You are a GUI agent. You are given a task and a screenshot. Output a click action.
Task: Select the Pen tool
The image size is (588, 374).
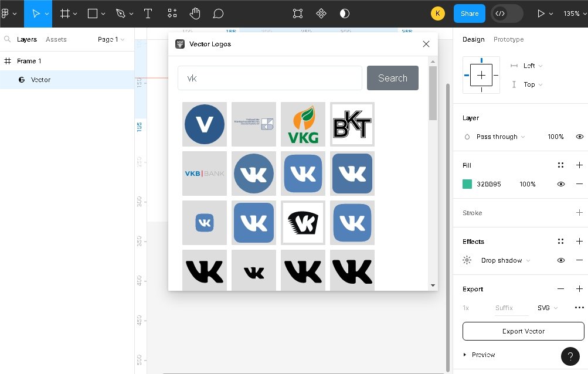tap(121, 13)
